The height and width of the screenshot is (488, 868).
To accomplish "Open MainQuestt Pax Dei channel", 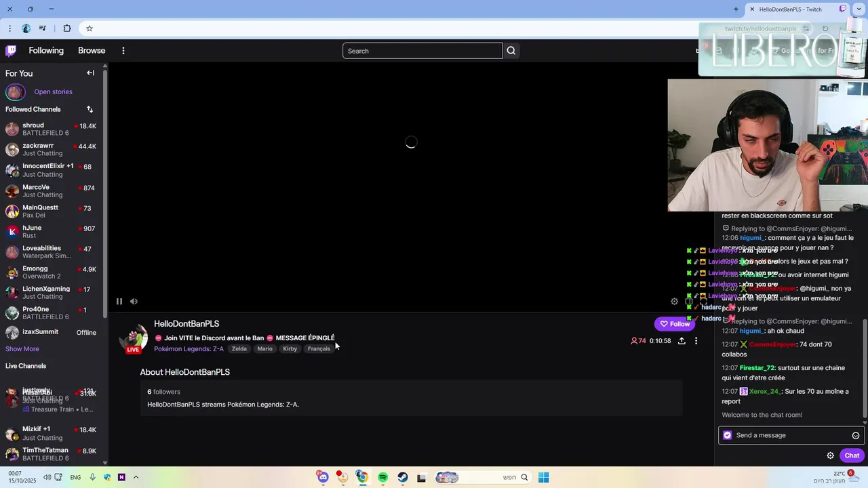I will tap(52, 211).
